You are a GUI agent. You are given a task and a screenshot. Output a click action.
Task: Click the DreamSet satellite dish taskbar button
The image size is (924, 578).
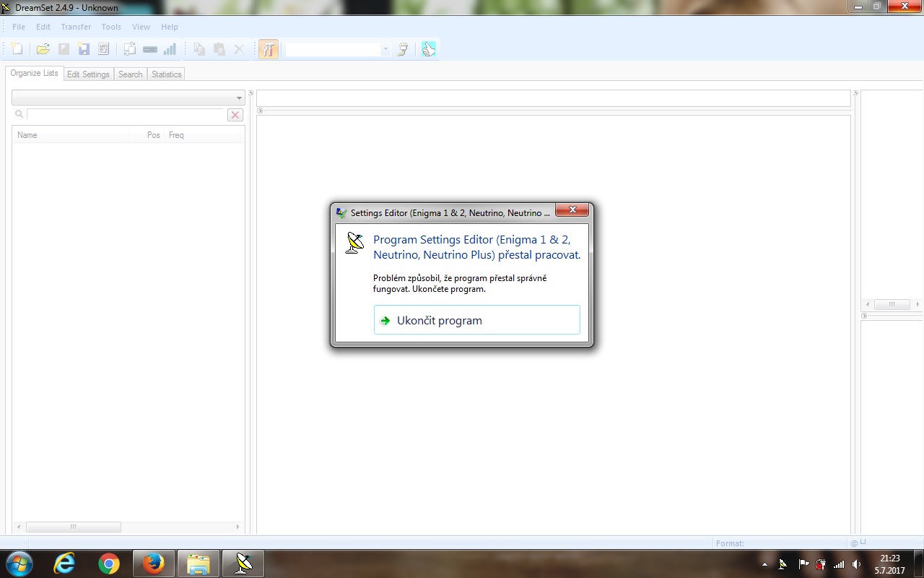pos(243,564)
